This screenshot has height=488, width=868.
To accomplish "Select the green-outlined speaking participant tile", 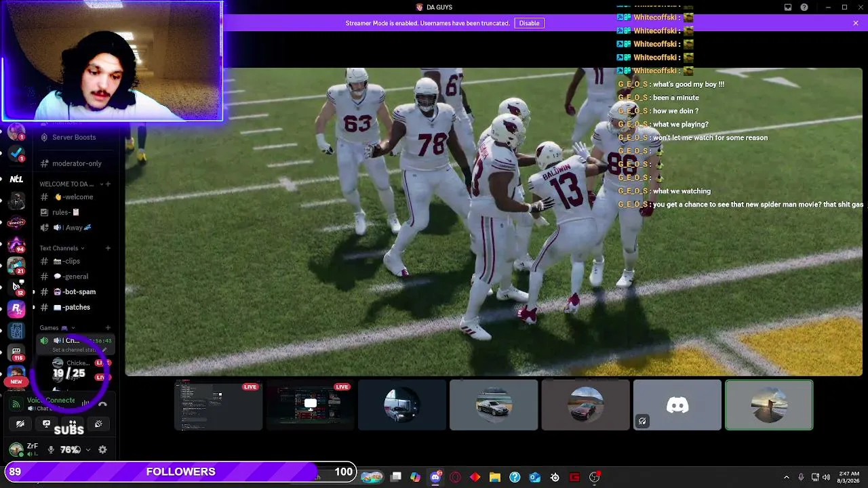I will (769, 405).
